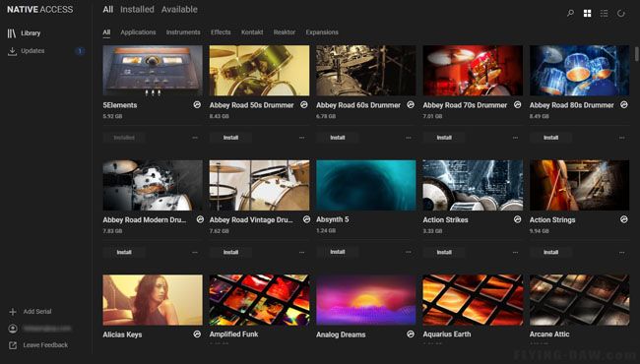This screenshot has width=640, height=364.
Task: Click the Updates count badge
Action: tap(80, 51)
